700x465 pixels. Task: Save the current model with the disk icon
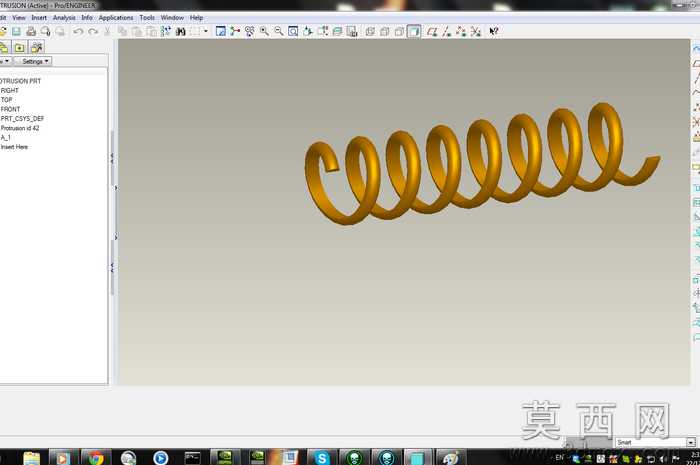(17, 31)
